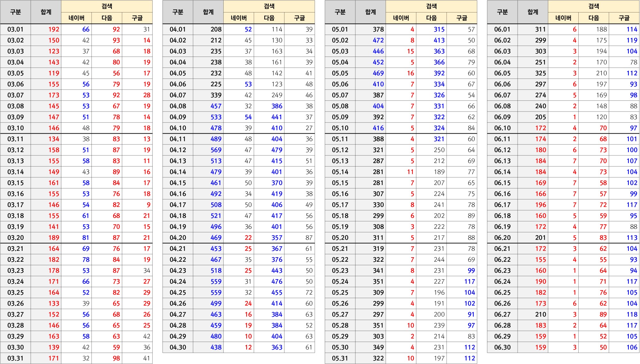Select the 03.10 date cell
This screenshot has height=364, width=640.
click(15, 128)
